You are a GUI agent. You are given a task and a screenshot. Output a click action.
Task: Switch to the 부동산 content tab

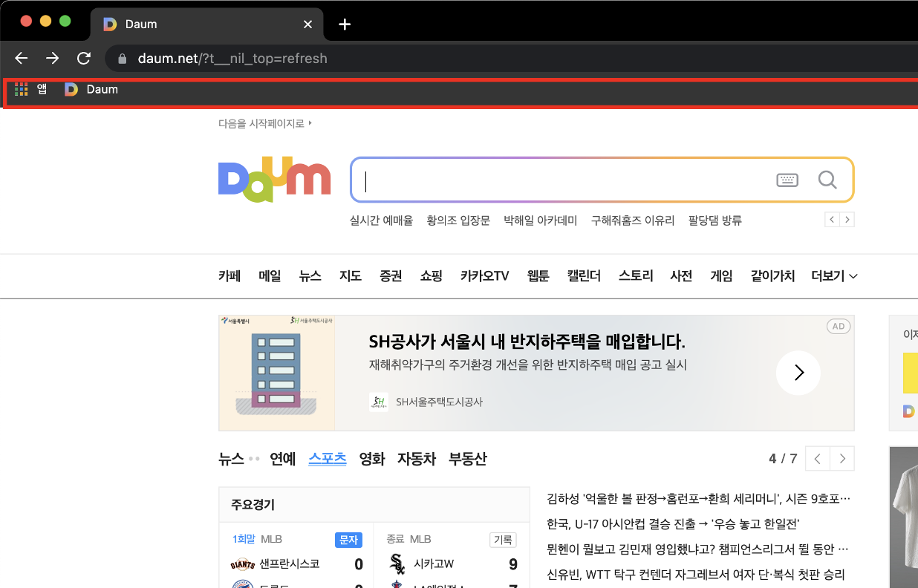point(468,459)
